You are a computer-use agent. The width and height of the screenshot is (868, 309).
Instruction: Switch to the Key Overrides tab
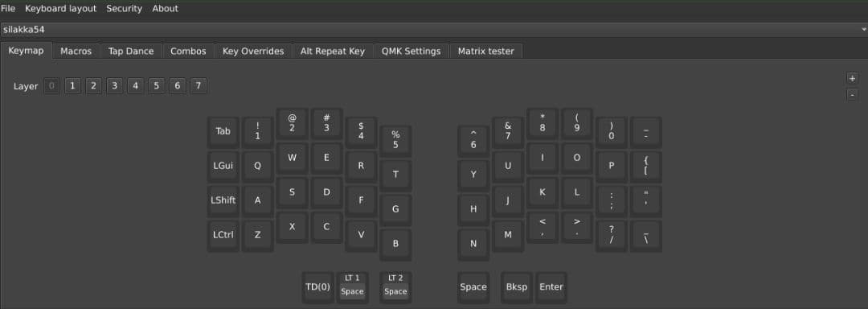pos(253,51)
